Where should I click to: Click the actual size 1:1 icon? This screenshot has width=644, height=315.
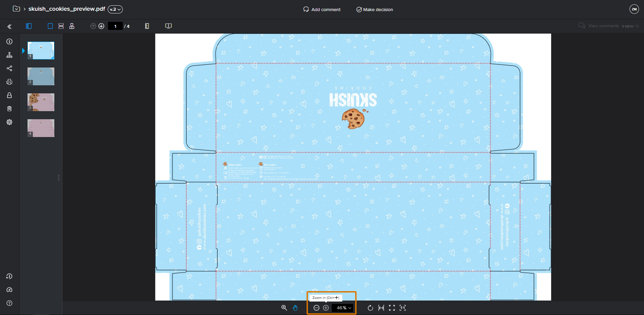[403, 308]
